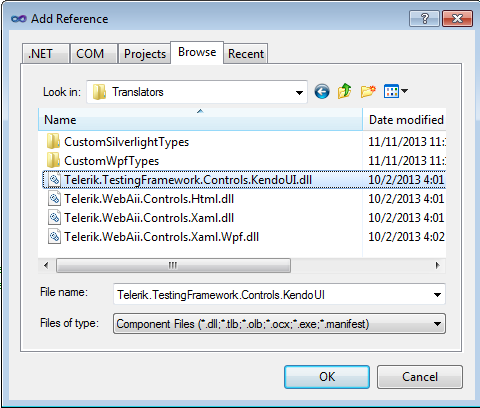The width and height of the screenshot is (480, 408).
Task: Click the 10/2/2013 4:02 date cell
Action: click(406, 237)
